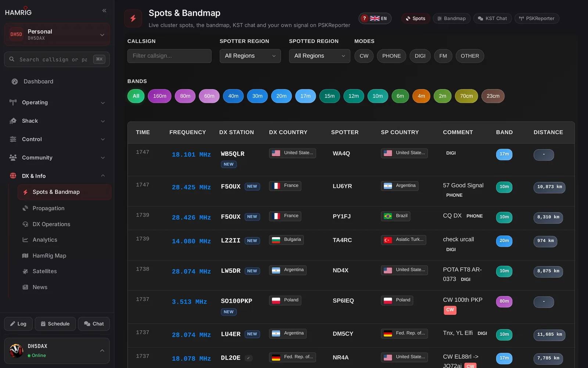Click the lightning bolt page header icon

(x=133, y=18)
